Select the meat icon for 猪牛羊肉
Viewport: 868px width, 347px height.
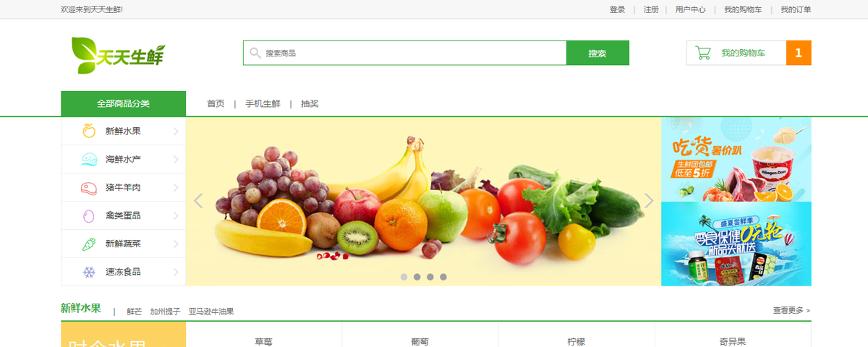89,187
